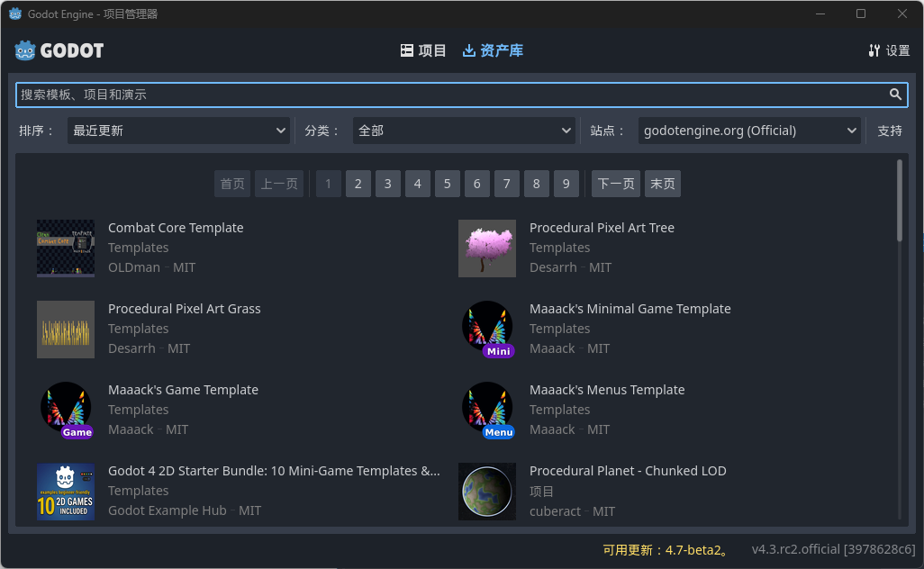
Task: Switch to the 项目 tab
Action: click(423, 50)
